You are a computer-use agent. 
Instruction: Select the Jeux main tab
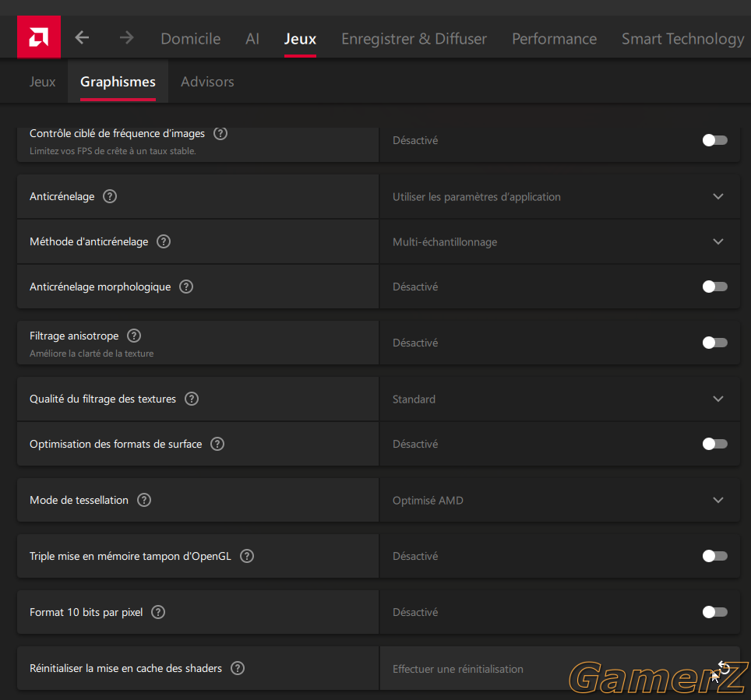(300, 38)
